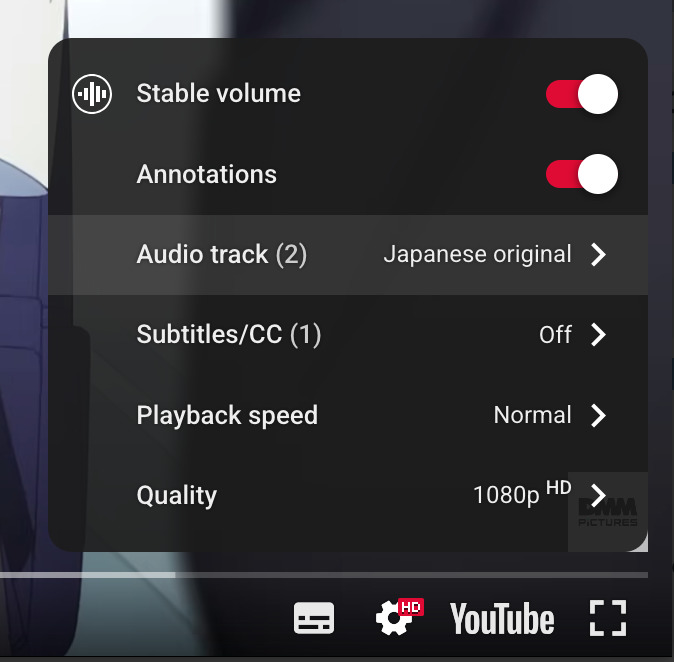674x662 pixels.
Task: Click the 'Normal' playback speed value
Action: [532, 415]
